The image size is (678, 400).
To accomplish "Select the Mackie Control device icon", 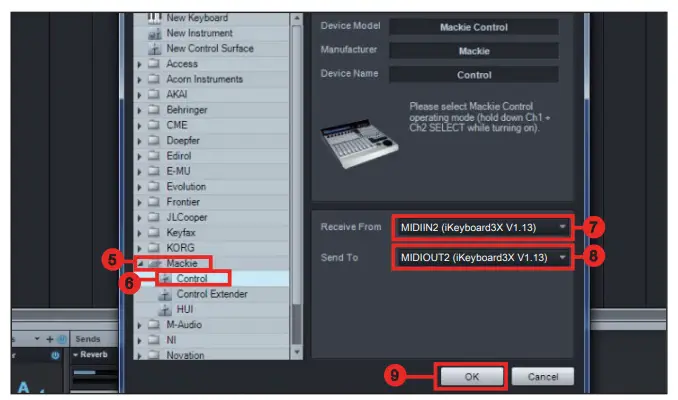I will point(165,278).
